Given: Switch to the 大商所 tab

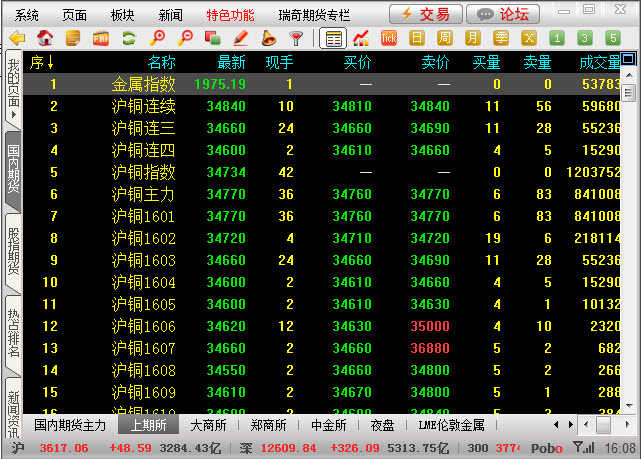Looking at the screenshot, I should 209,425.
